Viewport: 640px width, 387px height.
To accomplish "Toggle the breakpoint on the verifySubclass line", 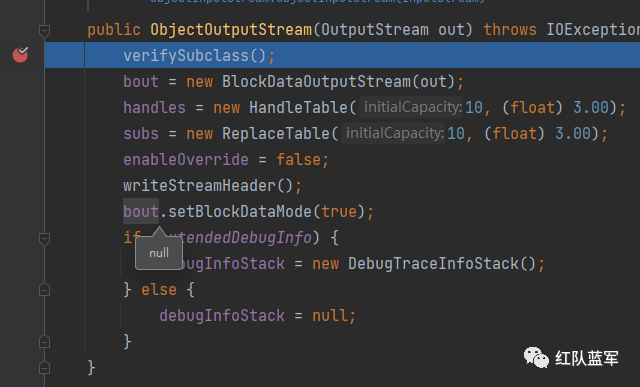I will [x=20, y=54].
